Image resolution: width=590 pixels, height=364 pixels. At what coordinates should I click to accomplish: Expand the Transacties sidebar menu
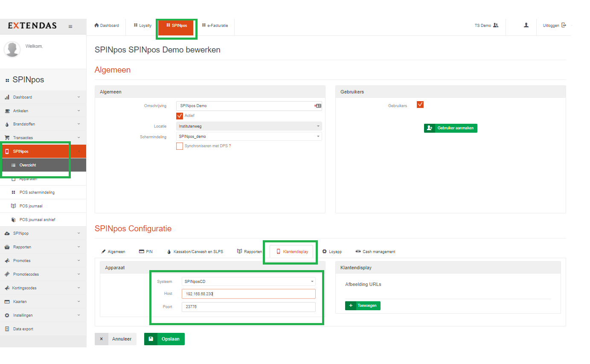43,138
